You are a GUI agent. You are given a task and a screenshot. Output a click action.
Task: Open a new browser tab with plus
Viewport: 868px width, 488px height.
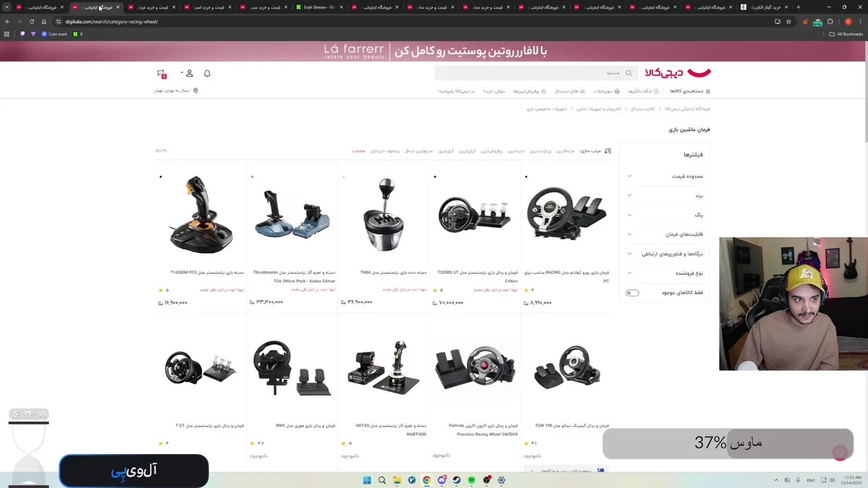(798, 7)
